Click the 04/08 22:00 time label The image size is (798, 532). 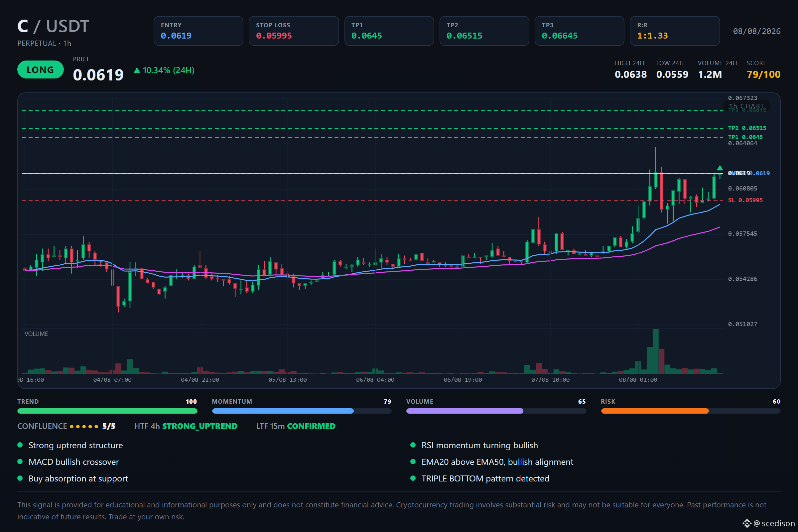(x=200, y=380)
